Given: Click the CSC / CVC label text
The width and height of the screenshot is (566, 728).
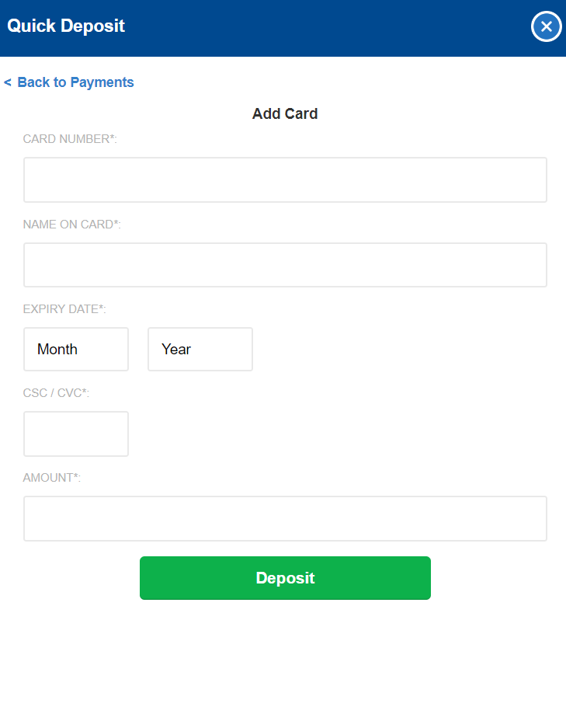Looking at the screenshot, I should pos(56,393).
